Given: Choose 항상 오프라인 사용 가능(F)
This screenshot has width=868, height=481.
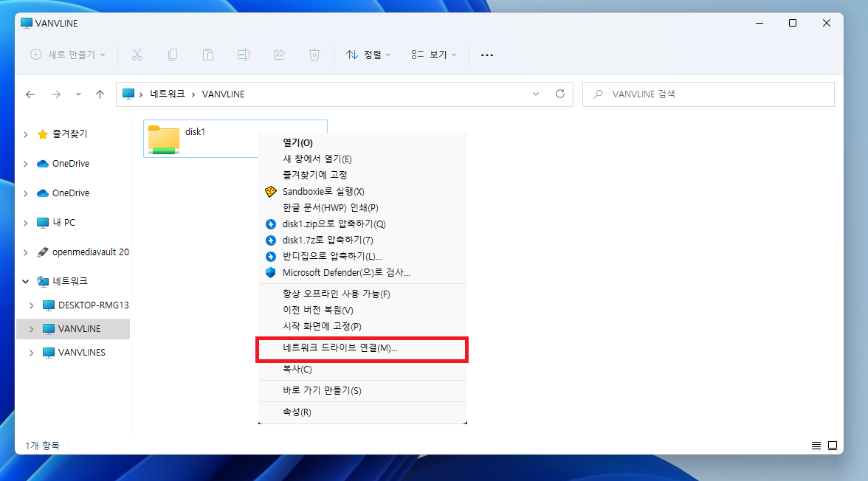Looking at the screenshot, I should click(x=362, y=294).
